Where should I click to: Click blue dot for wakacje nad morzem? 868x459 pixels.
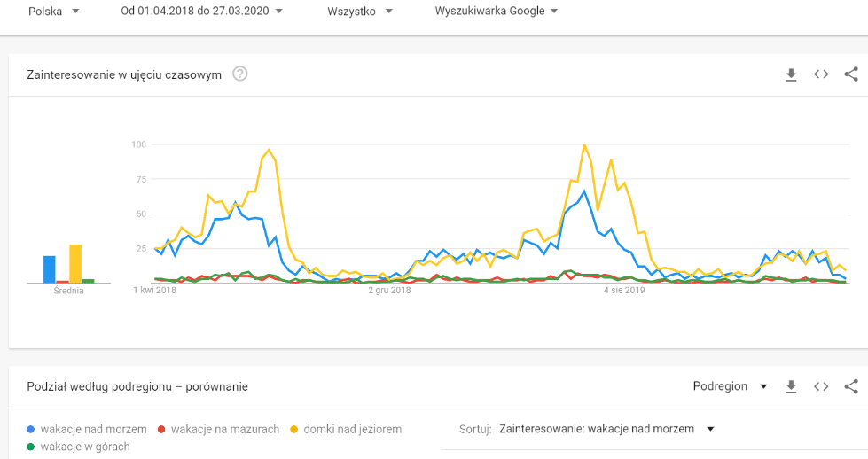(x=32, y=429)
